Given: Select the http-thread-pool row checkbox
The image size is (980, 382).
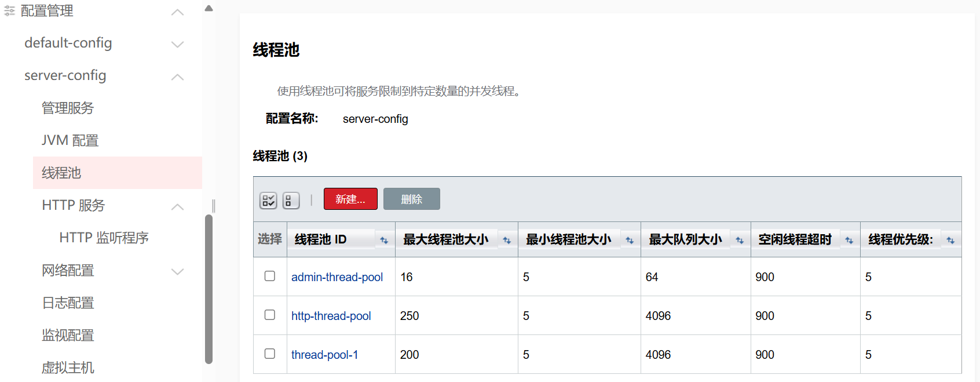Looking at the screenshot, I should click(x=270, y=315).
